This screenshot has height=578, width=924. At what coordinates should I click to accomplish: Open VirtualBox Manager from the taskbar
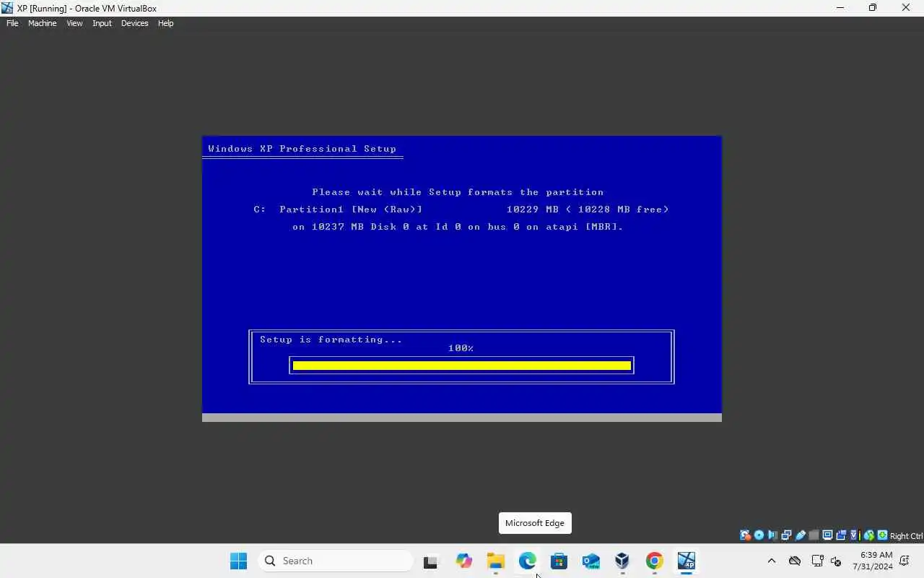(622, 561)
